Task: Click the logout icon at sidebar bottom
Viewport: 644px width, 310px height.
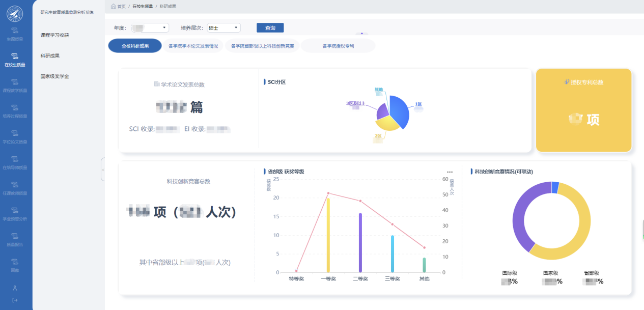Action: [15, 300]
